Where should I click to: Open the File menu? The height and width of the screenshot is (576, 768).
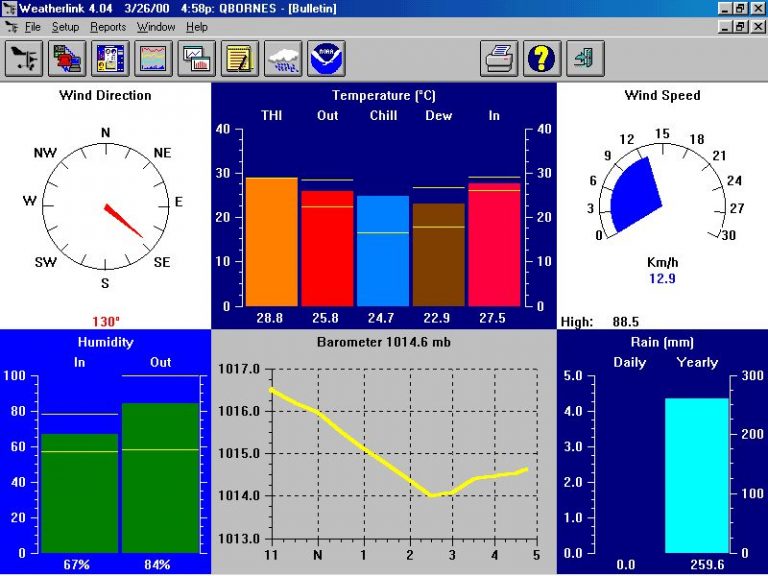tap(33, 27)
